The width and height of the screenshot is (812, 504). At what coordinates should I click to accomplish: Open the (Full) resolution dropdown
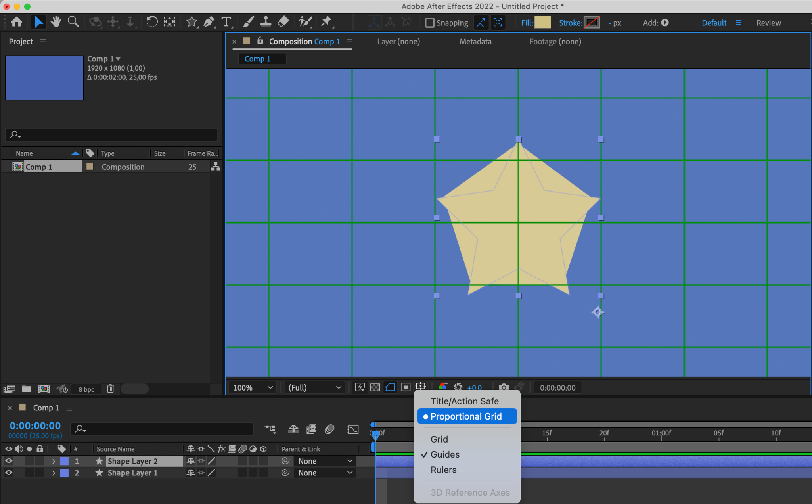pyautogui.click(x=314, y=388)
